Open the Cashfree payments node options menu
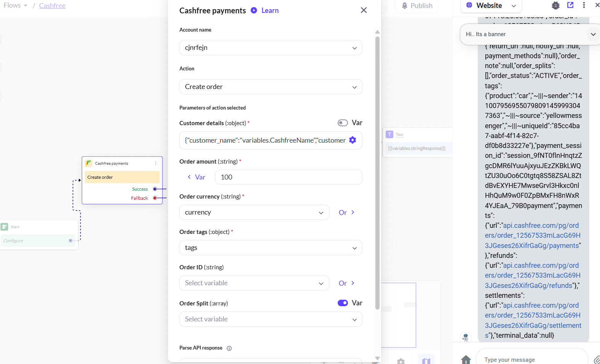This screenshot has height=364, width=600. click(x=156, y=163)
